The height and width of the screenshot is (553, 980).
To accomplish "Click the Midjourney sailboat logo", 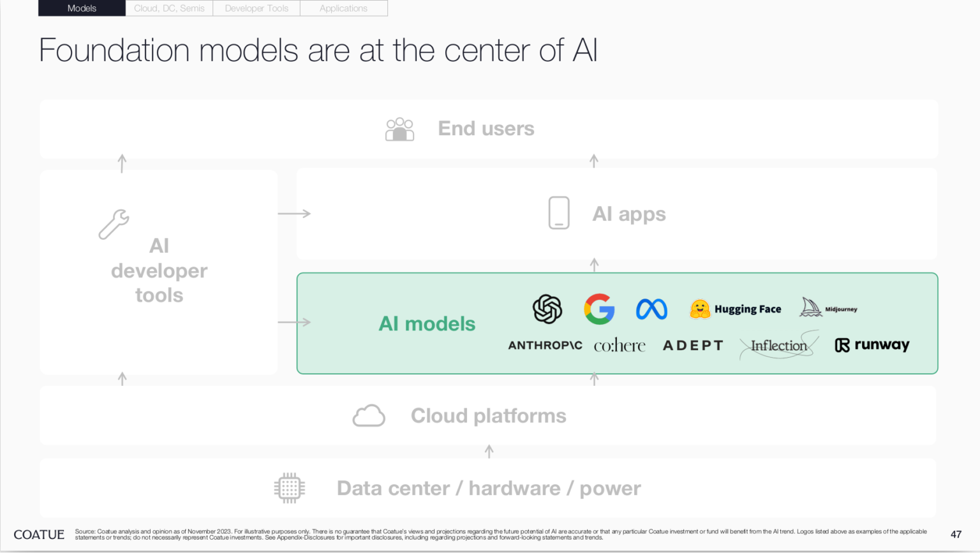I will coord(811,307).
